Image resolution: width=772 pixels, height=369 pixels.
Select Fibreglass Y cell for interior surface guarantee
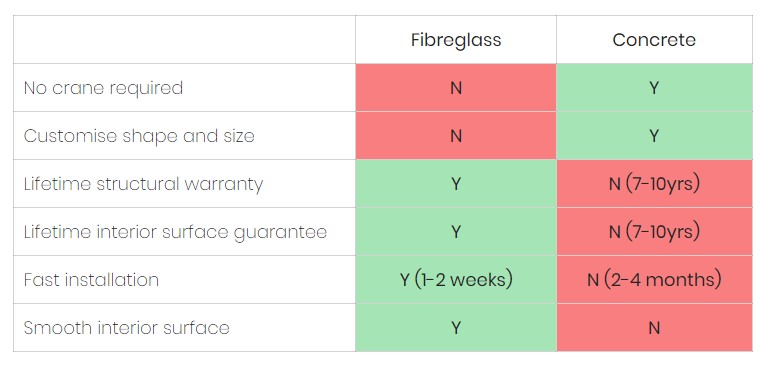[456, 232]
